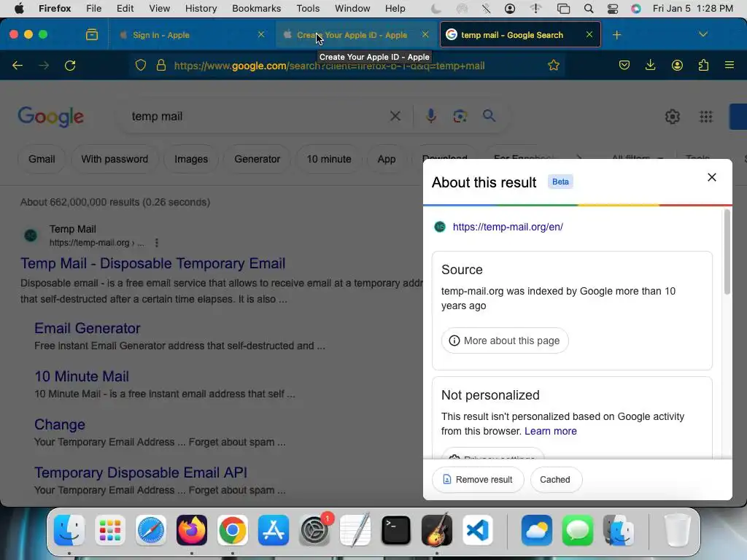The height and width of the screenshot is (560, 747).
Task: Click the About this result panel scrollbar
Action: (x=727, y=252)
